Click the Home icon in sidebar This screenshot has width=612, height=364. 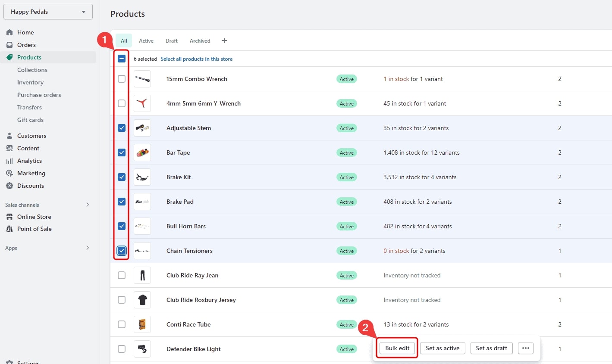pyautogui.click(x=9, y=32)
